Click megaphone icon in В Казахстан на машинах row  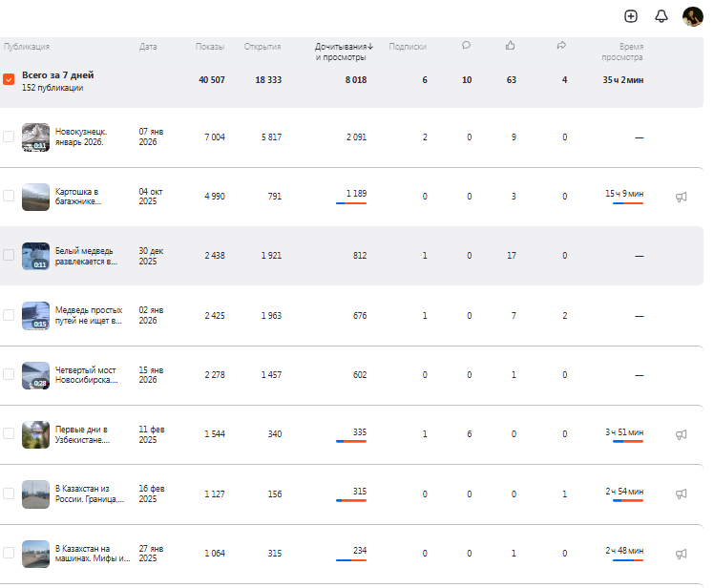pos(681,553)
